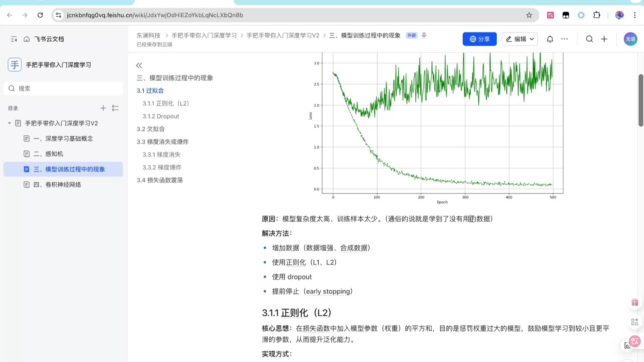Jump to outline heading 3.2 欠拟合

151,129
